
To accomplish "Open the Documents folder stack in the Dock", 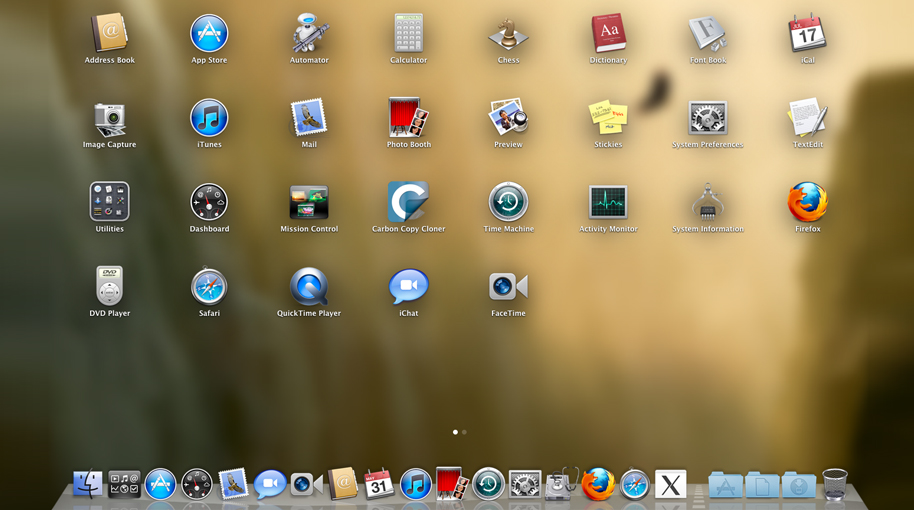I will point(762,485).
